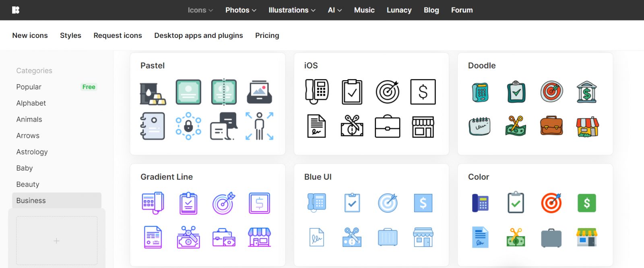The height and width of the screenshot is (268, 644).
Task: Go to Music in top bar
Action: click(x=364, y=10)
